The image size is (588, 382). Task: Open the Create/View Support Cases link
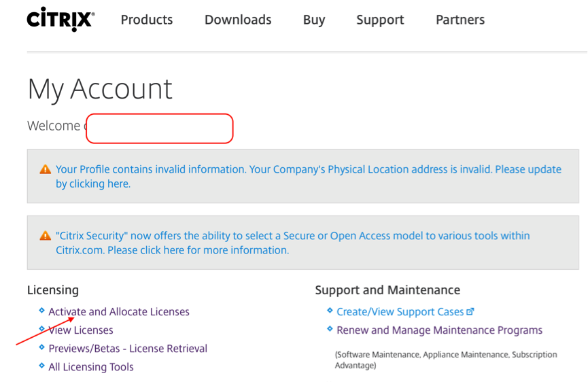(400, 311)
